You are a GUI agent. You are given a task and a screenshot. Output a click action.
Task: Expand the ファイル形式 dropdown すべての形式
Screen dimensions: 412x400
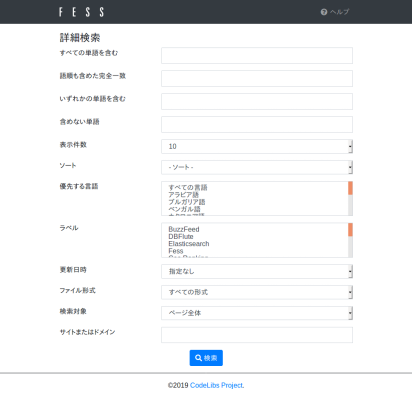tap(257, 292)
